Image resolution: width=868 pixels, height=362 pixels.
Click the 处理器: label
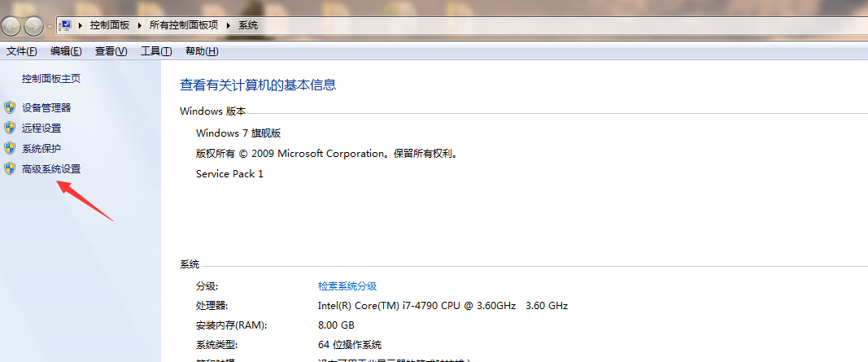pyautogui.click(x=212, y=306)
